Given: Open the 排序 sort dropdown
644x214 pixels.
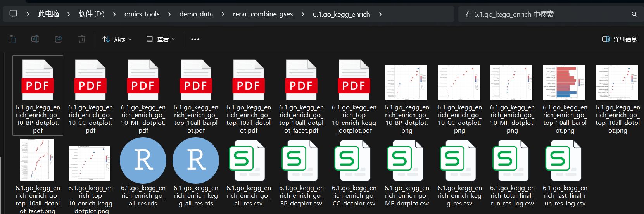Looking at the screenshot, I should [x=117, y=39].
